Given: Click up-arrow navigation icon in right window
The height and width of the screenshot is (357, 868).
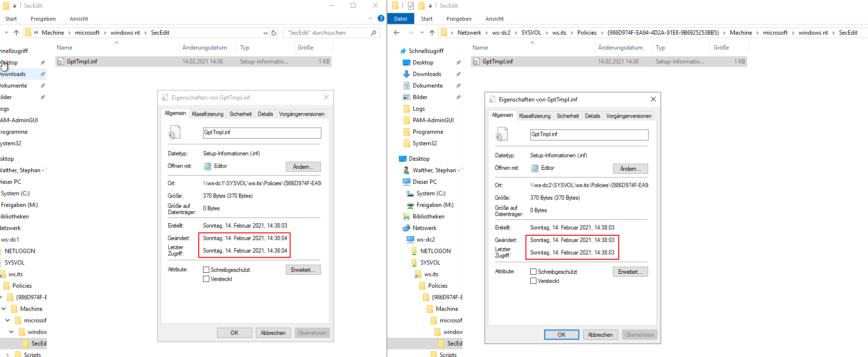Looking at the screenshot, I should pyautogui.click(x=432, y=33).
